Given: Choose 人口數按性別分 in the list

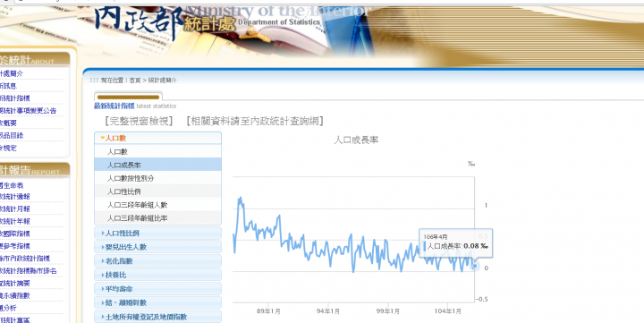Looking at the screenshot, I should tap(157, 178).
